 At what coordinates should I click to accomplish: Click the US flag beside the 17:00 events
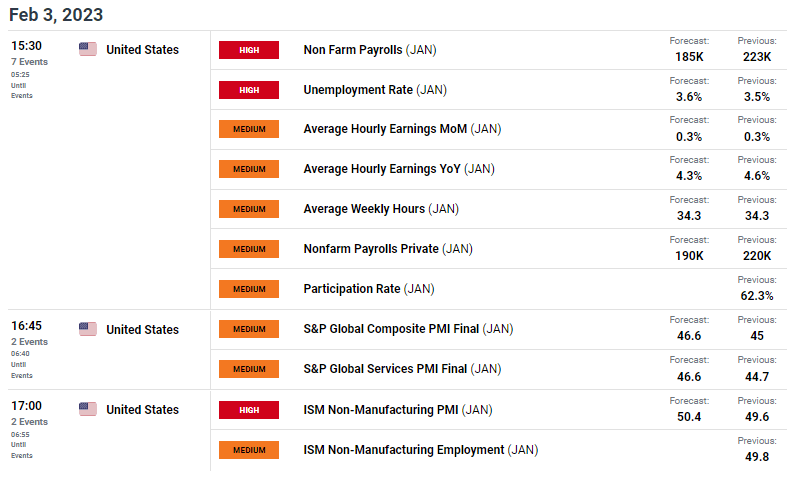coord(87,409)
